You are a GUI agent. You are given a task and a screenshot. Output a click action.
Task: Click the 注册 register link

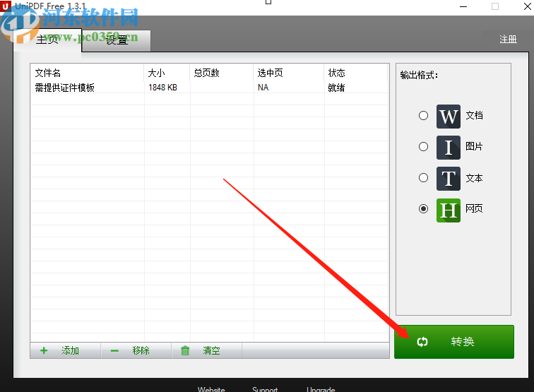[508, 39]
